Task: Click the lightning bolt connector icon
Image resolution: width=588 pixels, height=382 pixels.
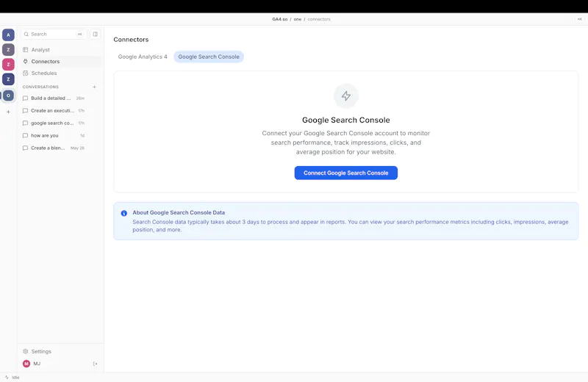Action: coord(345,96)
